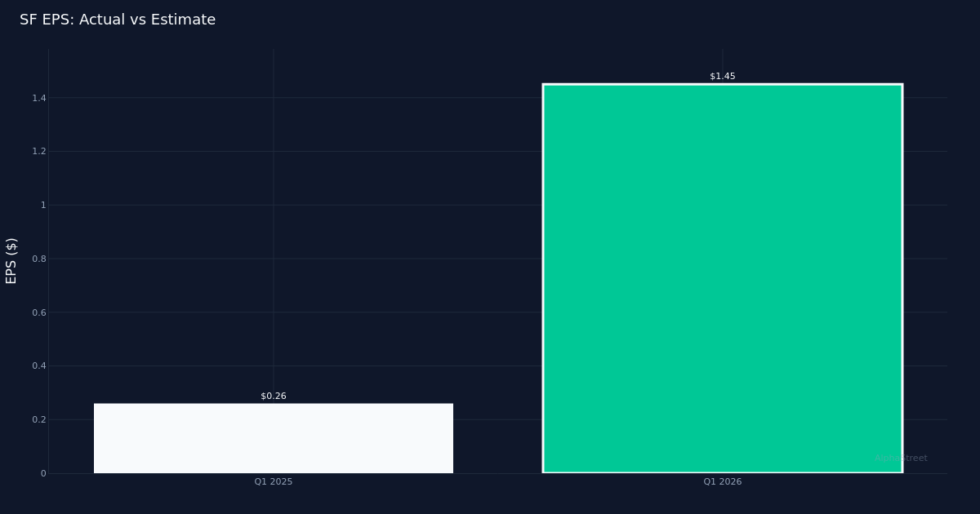Viewport: 980px width, 514px height.
Task: Click the 0.4 tick label on the y-axis
Action: coord(38,366)
